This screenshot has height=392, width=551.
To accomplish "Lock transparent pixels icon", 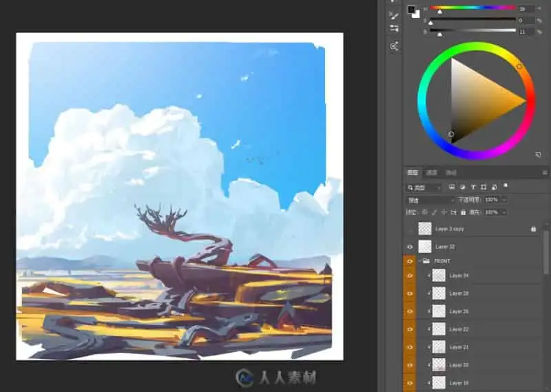I will pos(425,212).
